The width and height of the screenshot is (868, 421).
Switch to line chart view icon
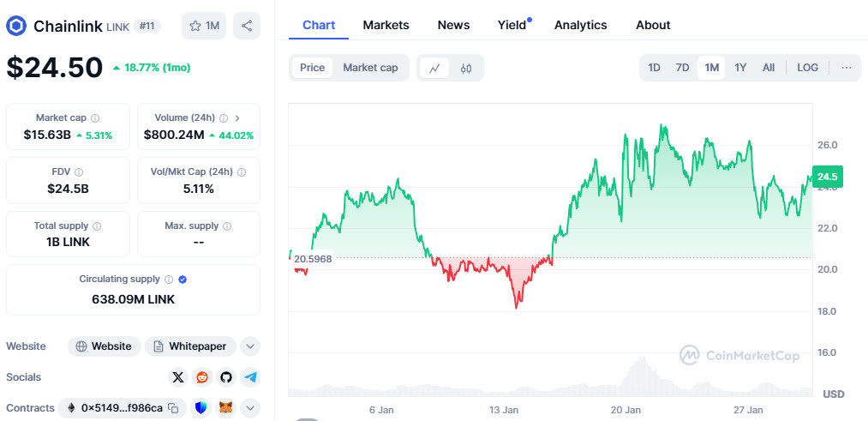(434, 68)
